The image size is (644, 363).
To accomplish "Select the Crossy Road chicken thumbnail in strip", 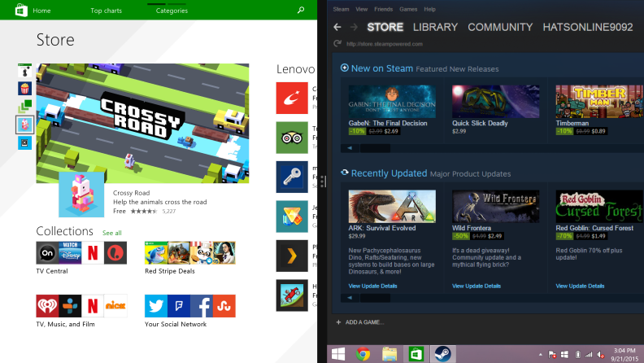I will 24,125.
